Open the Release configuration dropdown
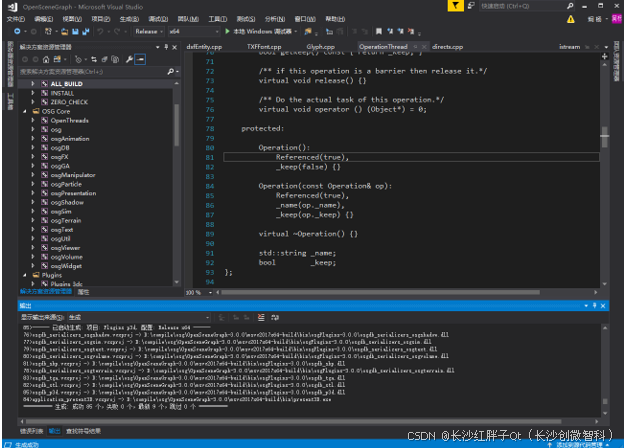 pos(149,31)
